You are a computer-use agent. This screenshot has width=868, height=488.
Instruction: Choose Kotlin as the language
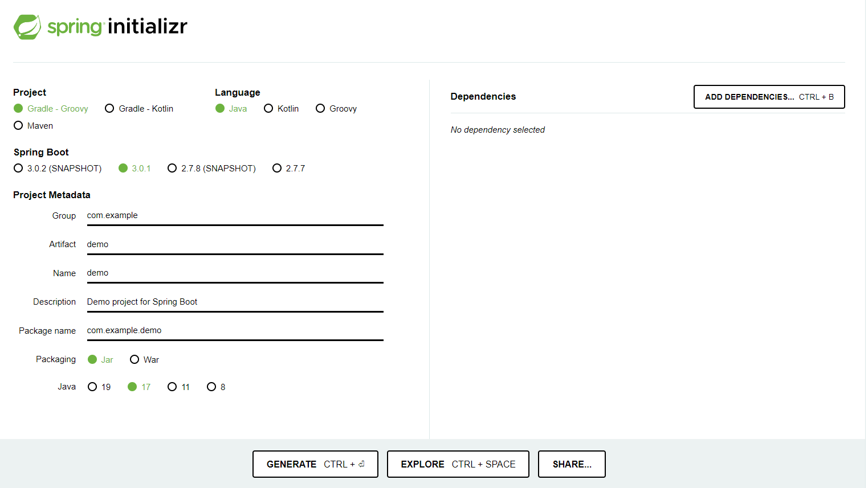pyautogui.click(x=282, y=109)
